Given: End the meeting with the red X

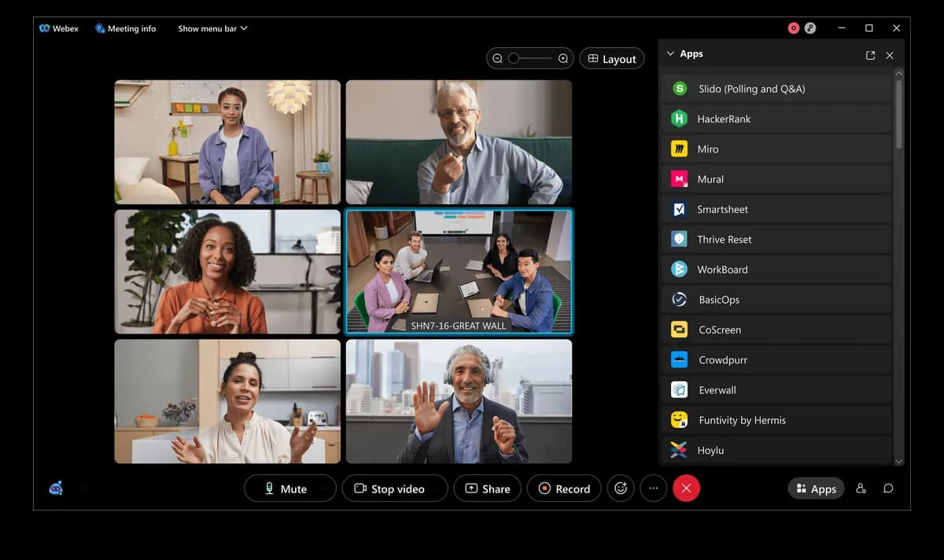Looking at the screenshot, I should pos(686,488).
